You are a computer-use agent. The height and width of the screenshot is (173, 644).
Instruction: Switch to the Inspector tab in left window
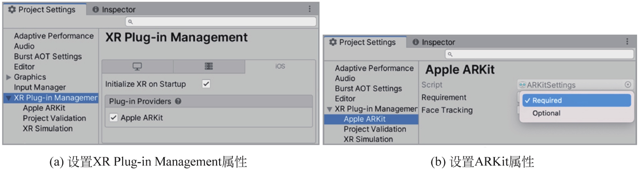coord(114,9)
